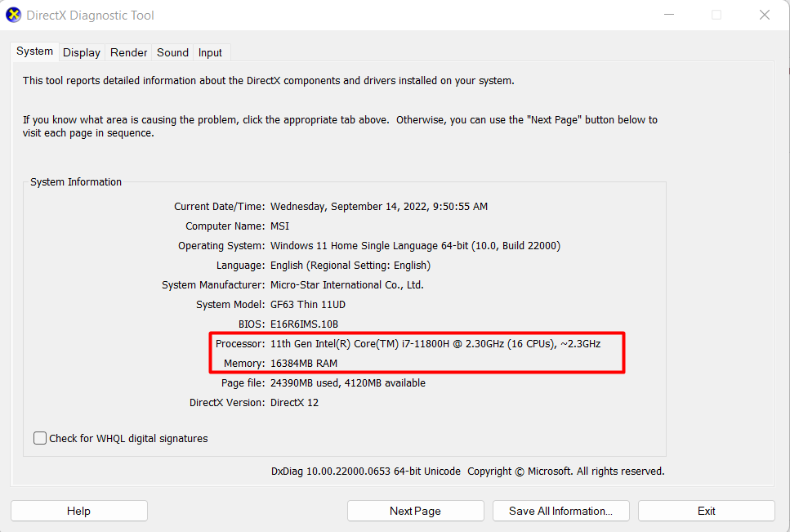Click the memory value 16384MB RAM

304,364
